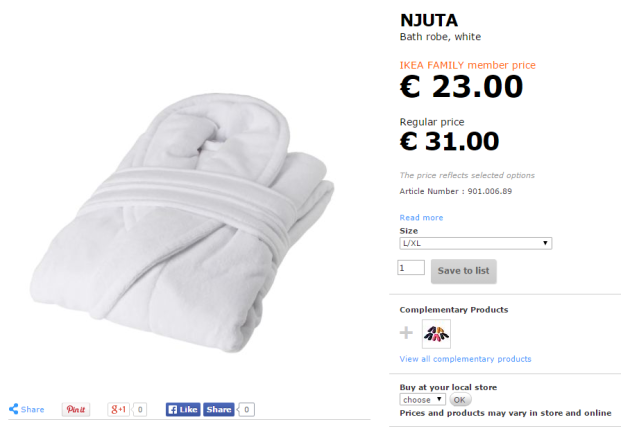Open View all complementary products link
The image size is (630, 431).
coord(465,359)
